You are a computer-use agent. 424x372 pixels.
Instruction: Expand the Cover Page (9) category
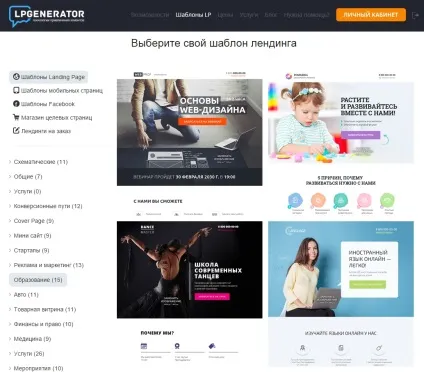pos(34,221)
